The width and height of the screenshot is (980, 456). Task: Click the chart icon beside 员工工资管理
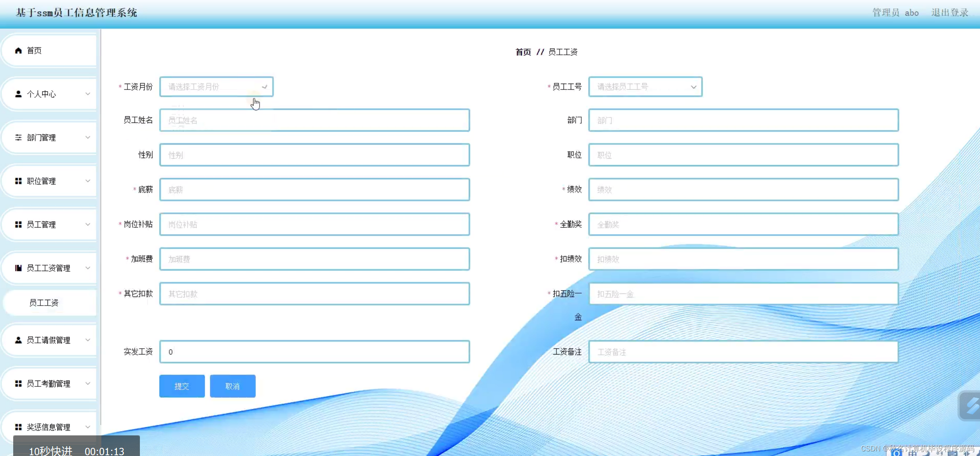point(18,268)
